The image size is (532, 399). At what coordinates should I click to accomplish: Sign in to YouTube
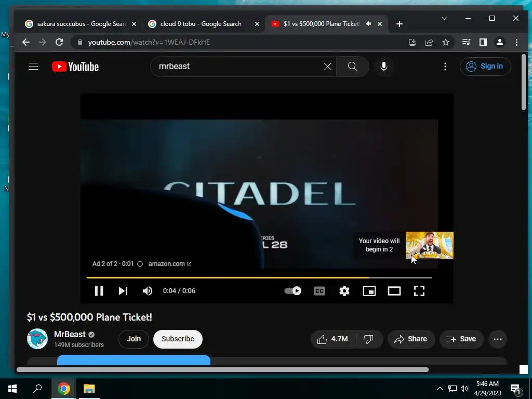485,66
